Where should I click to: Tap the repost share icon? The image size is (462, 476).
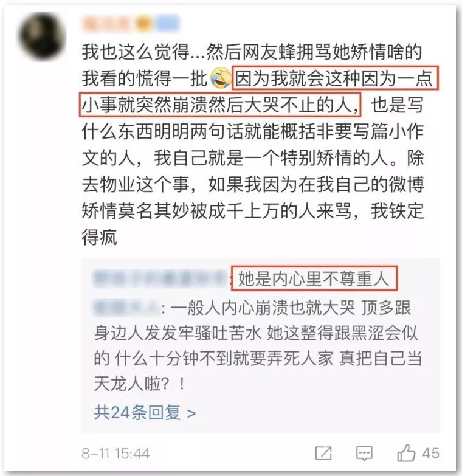click(323, 454)
